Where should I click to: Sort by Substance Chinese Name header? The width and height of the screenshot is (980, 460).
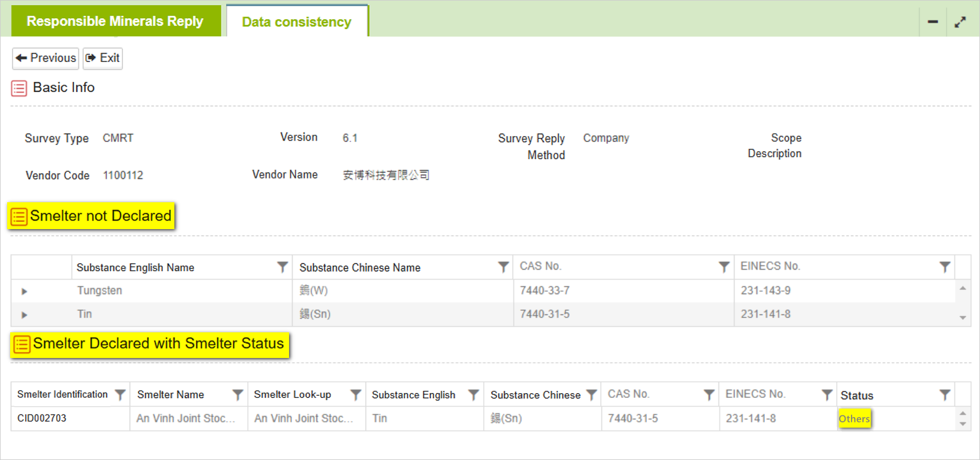click(360, 268)
